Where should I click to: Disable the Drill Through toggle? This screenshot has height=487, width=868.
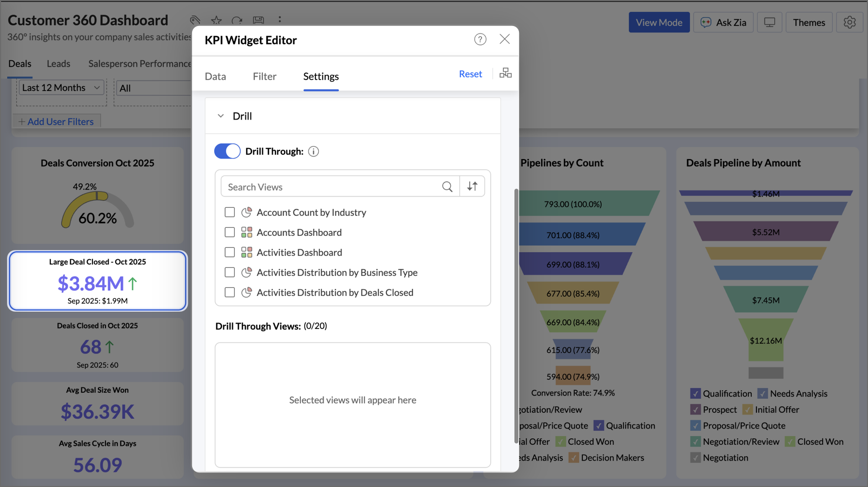coord(227,152)
